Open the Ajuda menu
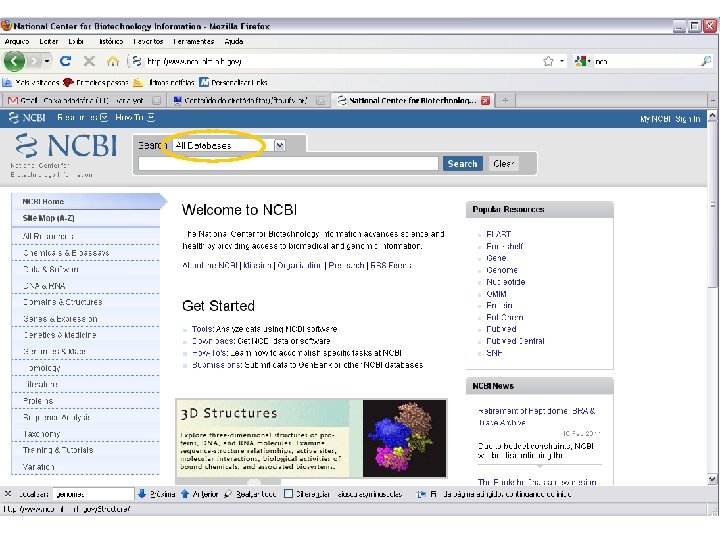This screenshot has height=540, width=720. (234, 41)
